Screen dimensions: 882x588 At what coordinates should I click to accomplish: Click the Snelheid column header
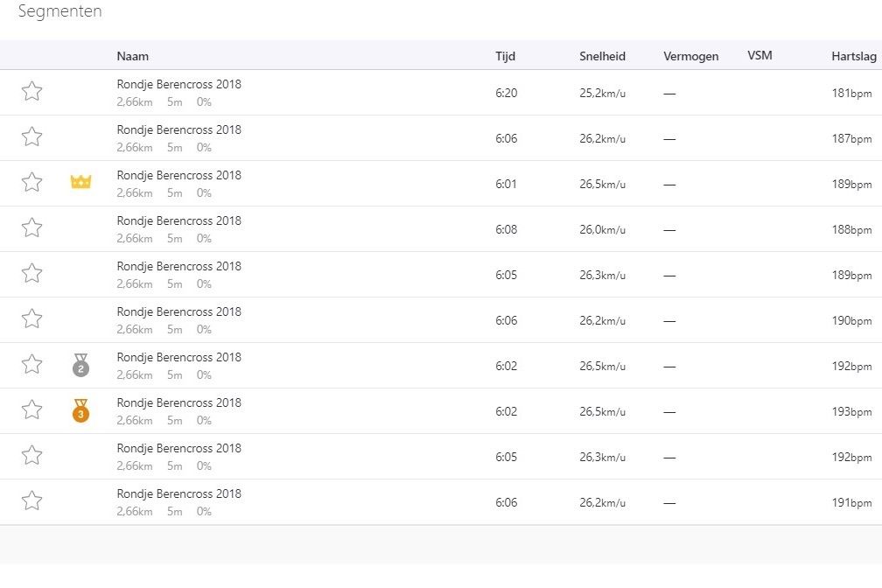click(x=602, y=56)
